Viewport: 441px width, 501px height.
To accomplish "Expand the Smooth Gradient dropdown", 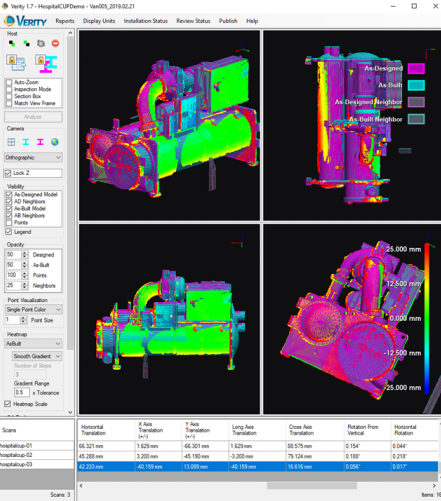I will pyautogui.click(x=37, y=356).
